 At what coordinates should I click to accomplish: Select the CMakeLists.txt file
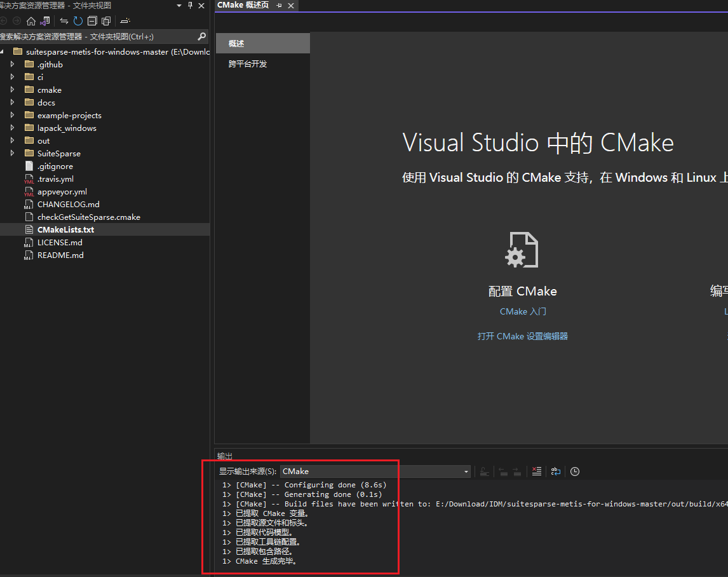click(x=65, y=229)
